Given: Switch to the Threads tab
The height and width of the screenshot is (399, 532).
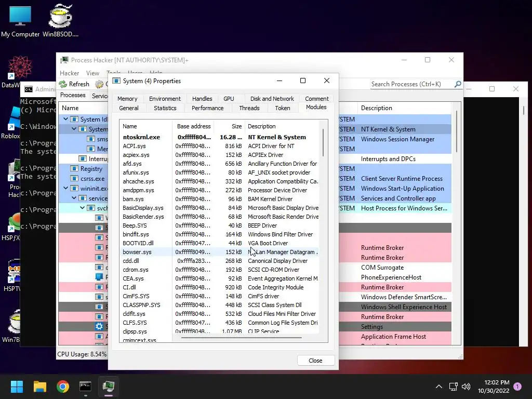Looking at the screenshot, I should (x=249, y=108).
